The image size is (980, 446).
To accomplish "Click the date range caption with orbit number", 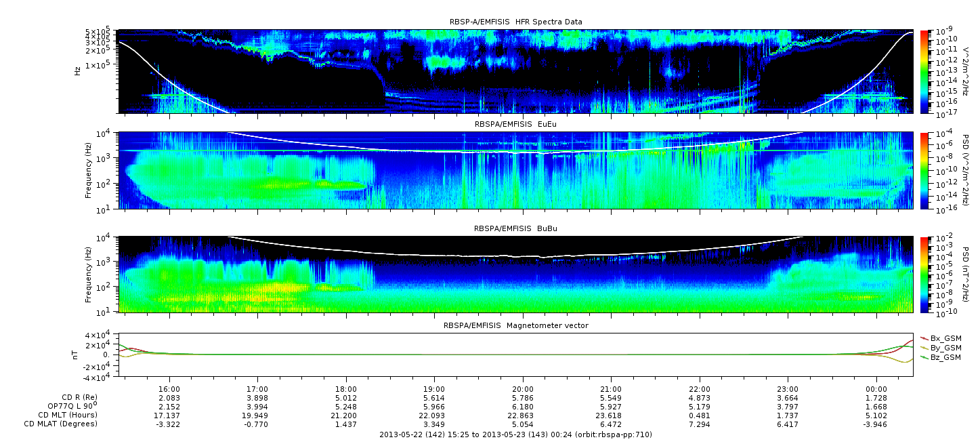I will coord(515,434).
